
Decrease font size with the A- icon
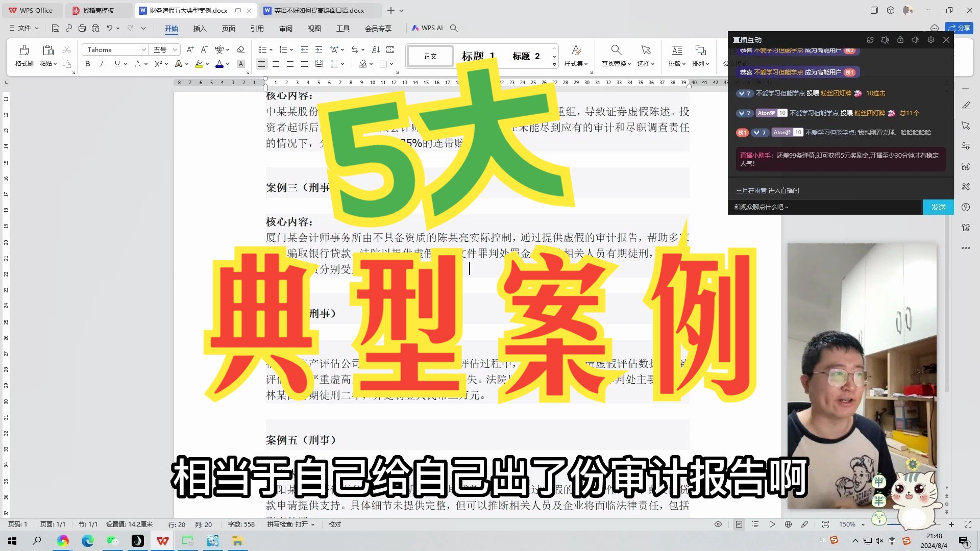(x=204, y=49)
